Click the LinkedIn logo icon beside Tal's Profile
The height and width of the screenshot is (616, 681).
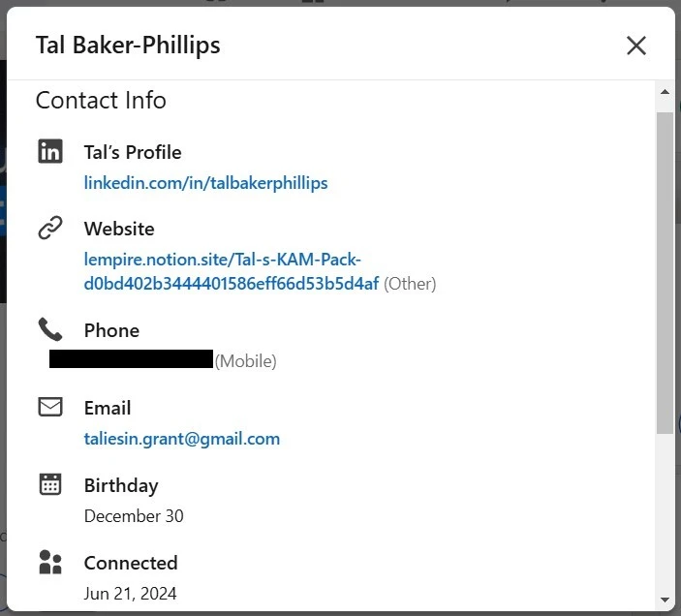click(50, 152)
